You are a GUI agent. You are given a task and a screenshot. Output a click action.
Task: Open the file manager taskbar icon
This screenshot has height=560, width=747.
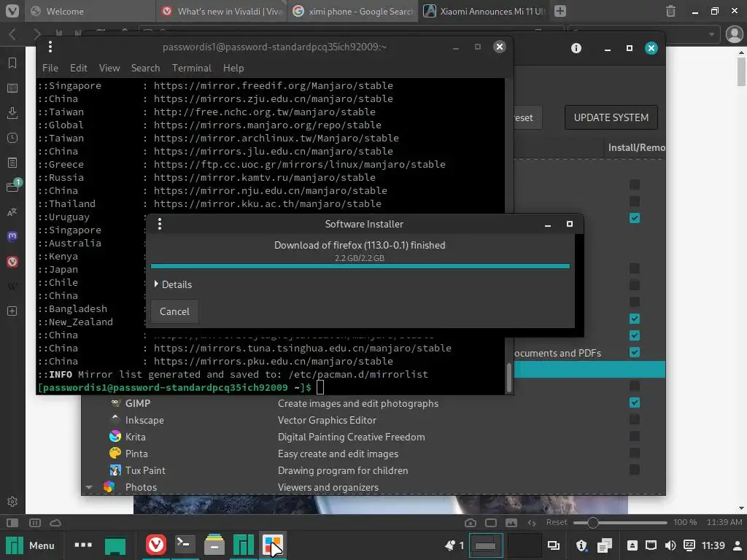pyautogui.click(x=214, y=545)
